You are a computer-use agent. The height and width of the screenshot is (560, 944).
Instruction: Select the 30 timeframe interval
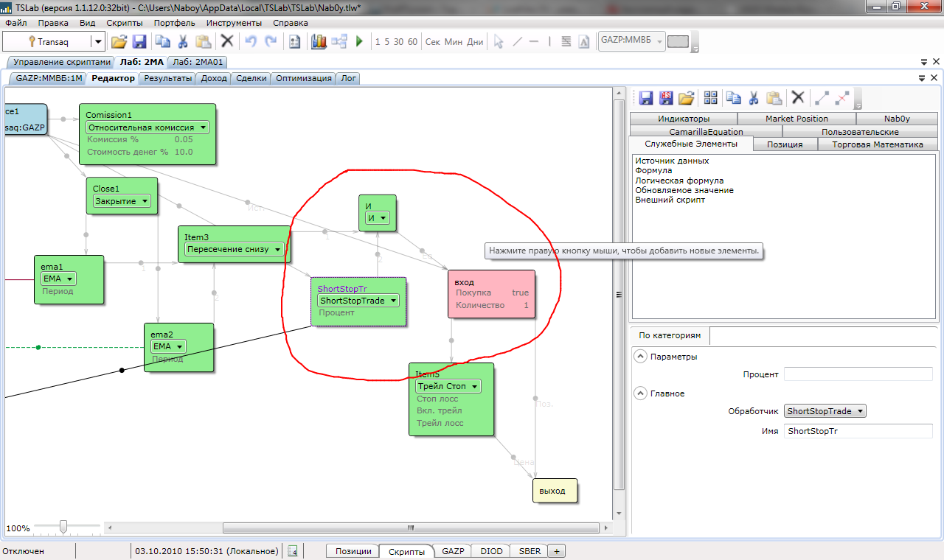398,42
